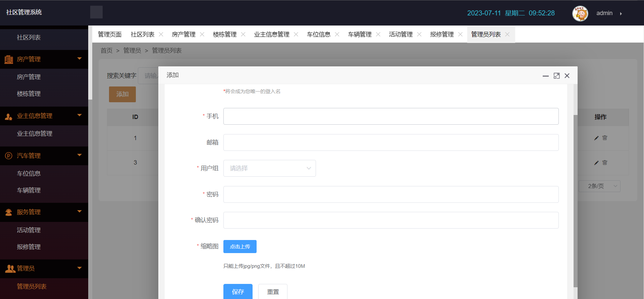Close the 楼栋管理 tab with its X icon
The height and width of the screenshot is (299, 644).
coord(243,34)
